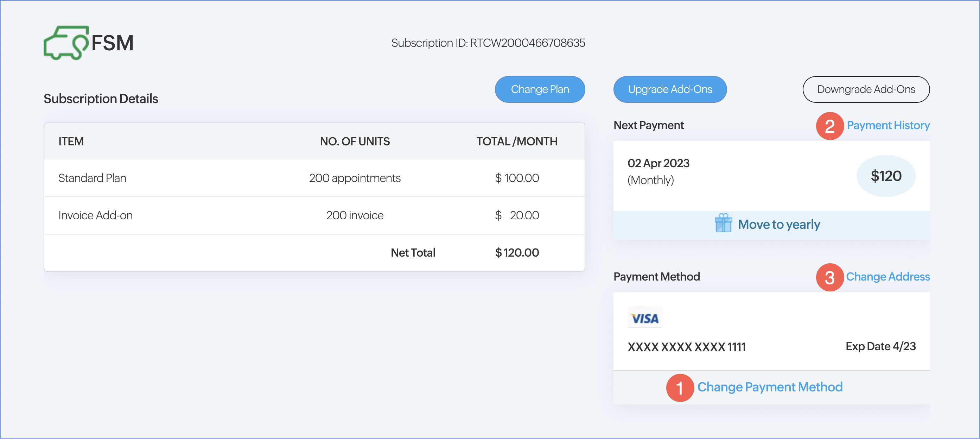Select the Invoice Add-on row
The width and height of the screenshot is (980, 440).
pos(314,215)
